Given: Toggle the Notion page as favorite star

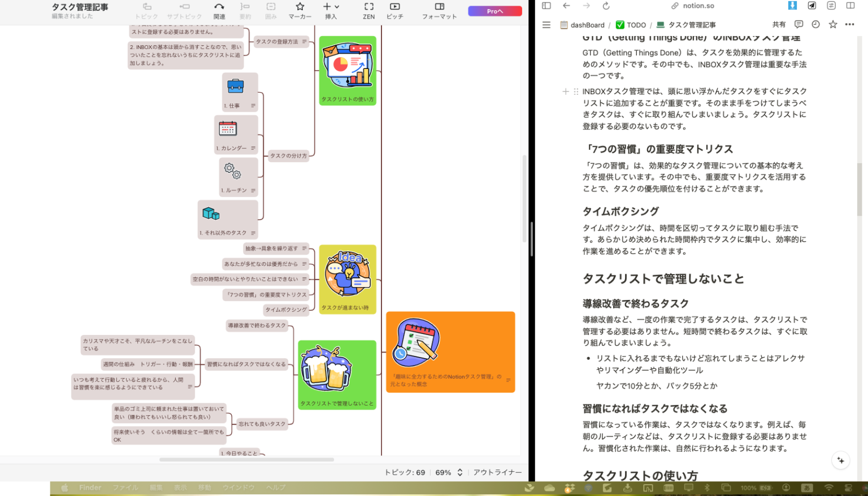Looking at the screenshot, I should click(832, 24).
